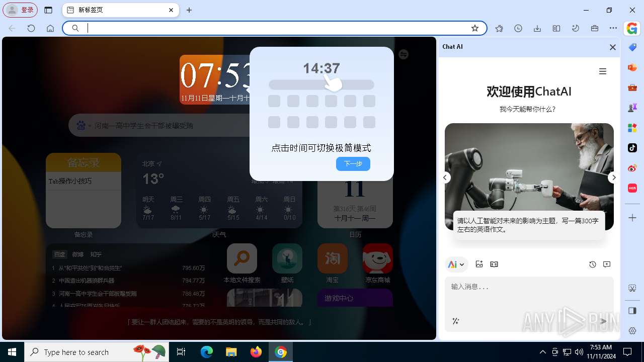
Task: Open the toolbox briefcase icon
Action: 595,29
